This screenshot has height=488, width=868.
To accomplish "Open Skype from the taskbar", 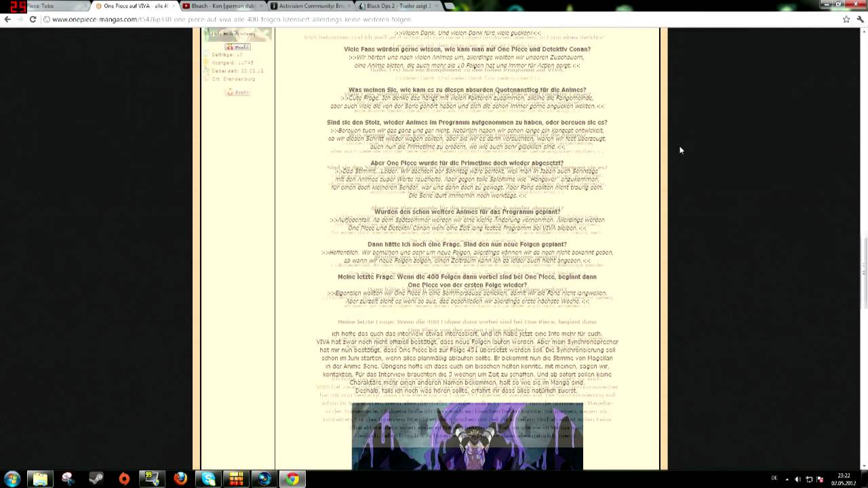I will [x=208, y=479].
